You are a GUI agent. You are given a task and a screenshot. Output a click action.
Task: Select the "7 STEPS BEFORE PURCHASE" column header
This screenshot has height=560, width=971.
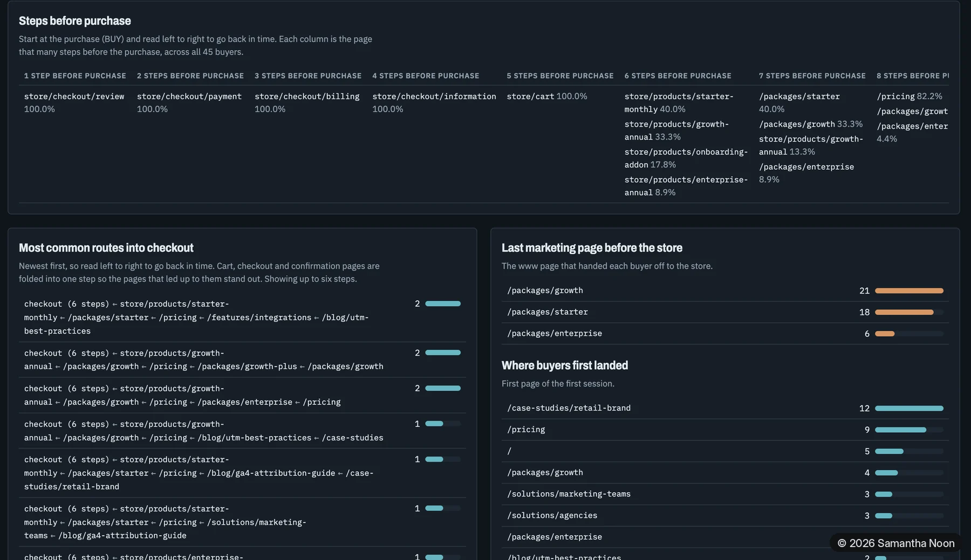[x=812, y=76]
